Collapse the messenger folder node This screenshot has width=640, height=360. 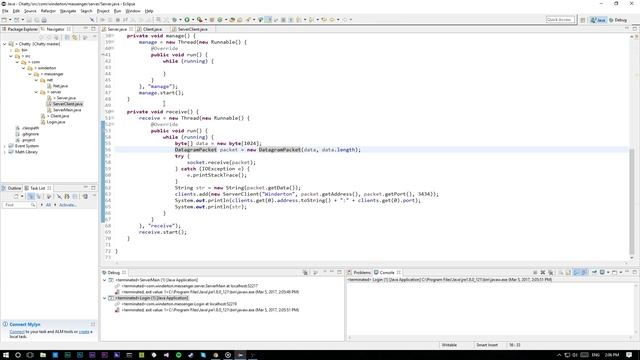(30, 74)
